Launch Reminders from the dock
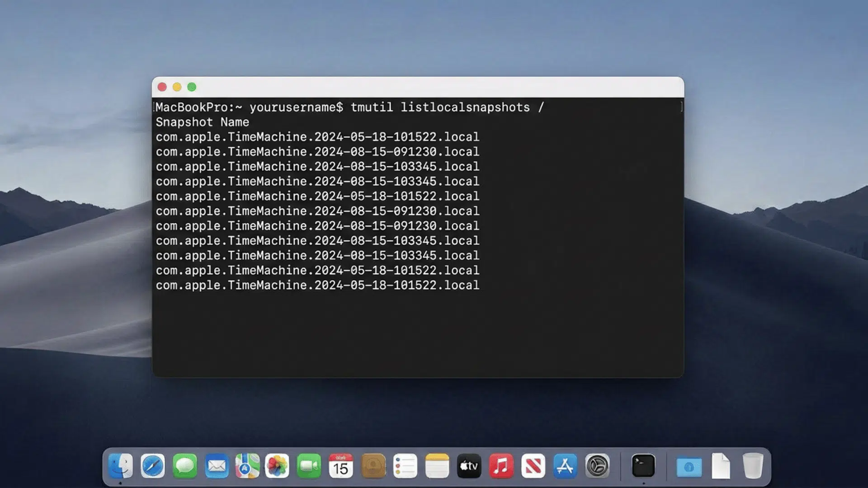 click(x=405, y=466)
